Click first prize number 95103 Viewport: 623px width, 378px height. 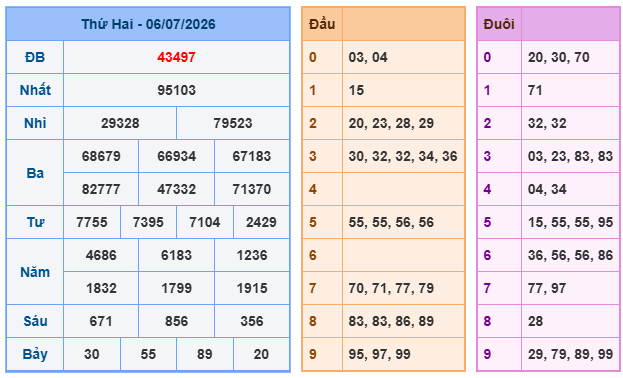point(176,90)
